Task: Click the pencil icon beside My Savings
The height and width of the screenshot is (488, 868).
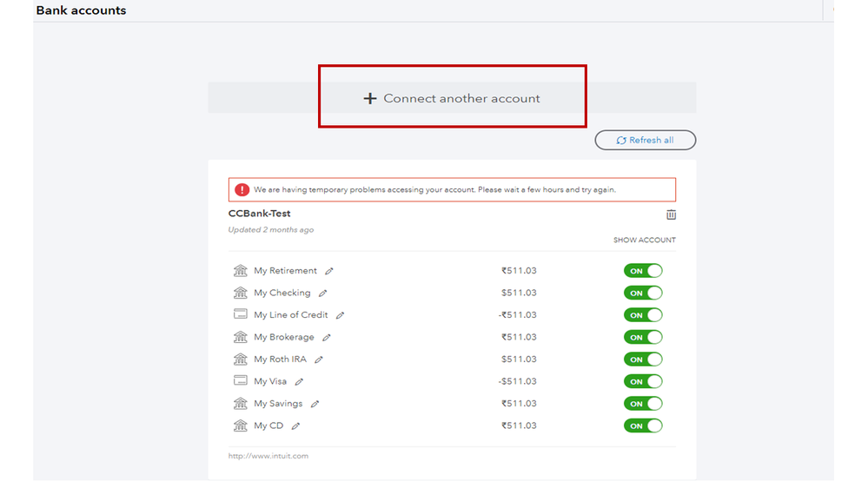Action: click(315, 404)
